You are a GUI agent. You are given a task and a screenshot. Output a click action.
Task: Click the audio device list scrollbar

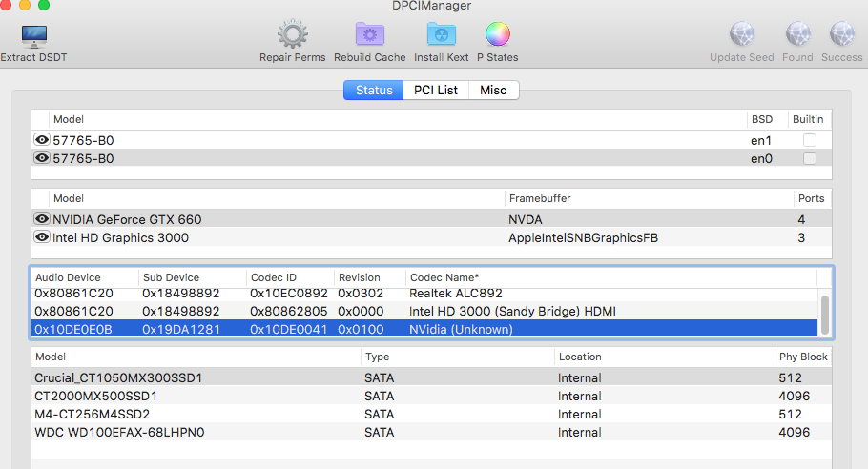(825, 316)
